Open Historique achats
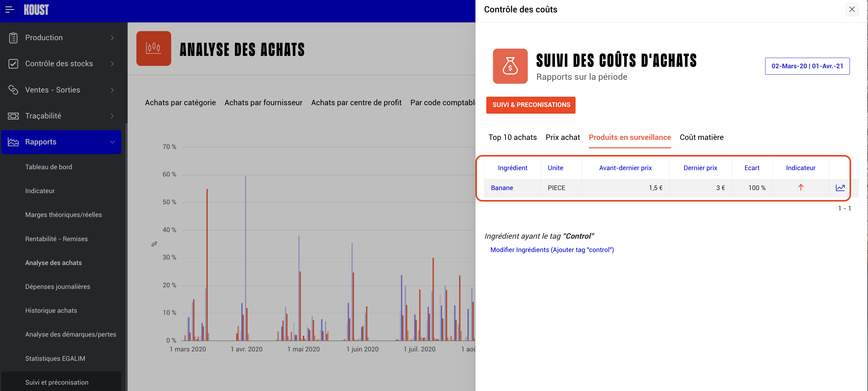 click(x=51, y=311)
